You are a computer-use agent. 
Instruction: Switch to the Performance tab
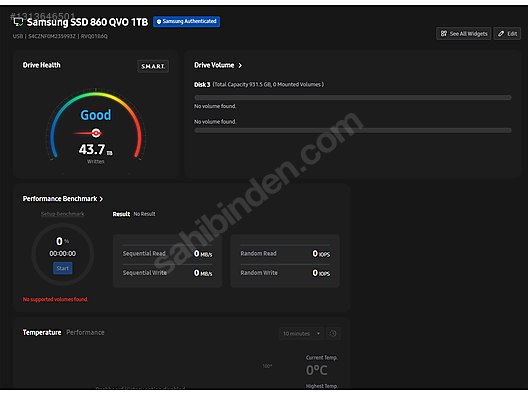tap(85, 332)
